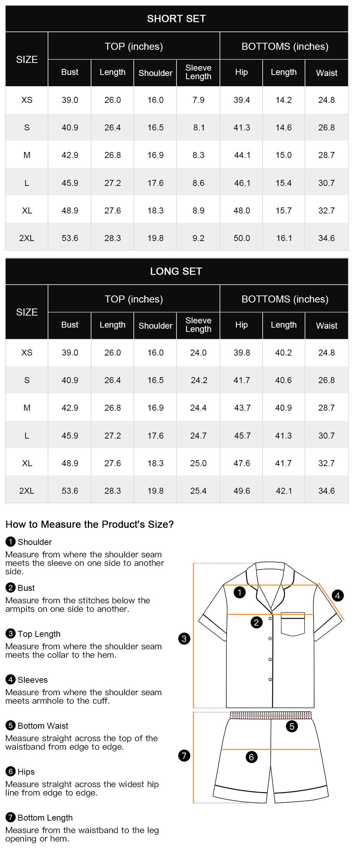This screenshot has width=353, height=868.
Task: Click circle 6 on the shorts hip line
Action: [x=251, y=757]
